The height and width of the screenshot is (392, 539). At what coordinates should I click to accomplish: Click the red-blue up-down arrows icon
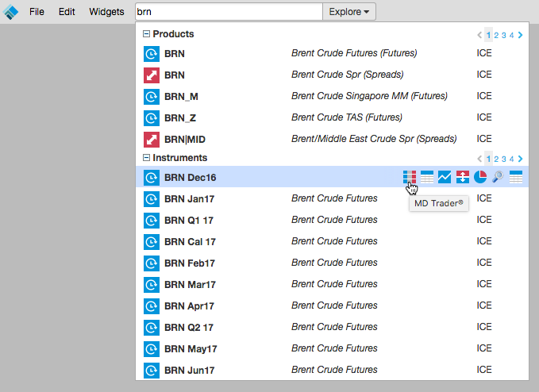pos(462,177)
